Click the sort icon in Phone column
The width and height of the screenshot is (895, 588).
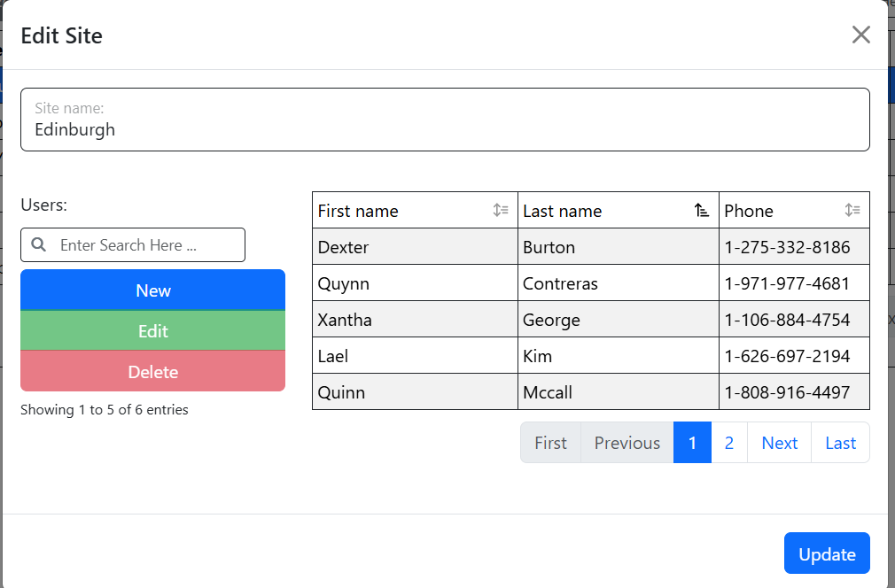click(852, 211)
